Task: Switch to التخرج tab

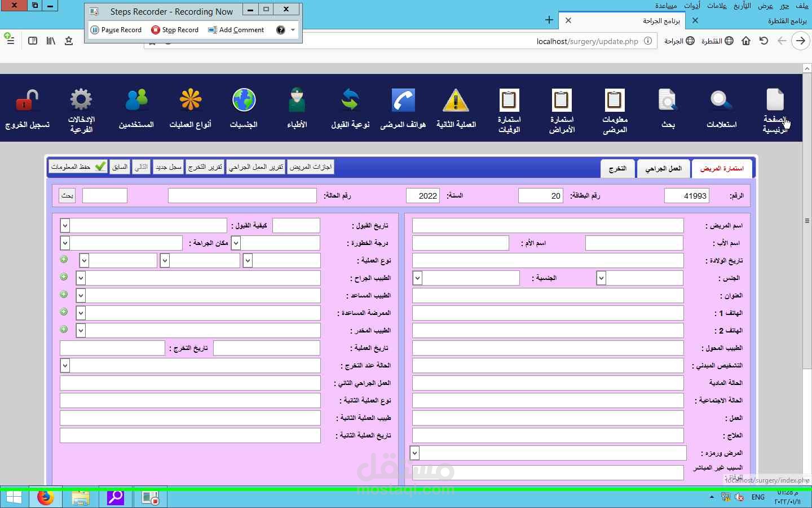Action: click(x=617, y=169)
